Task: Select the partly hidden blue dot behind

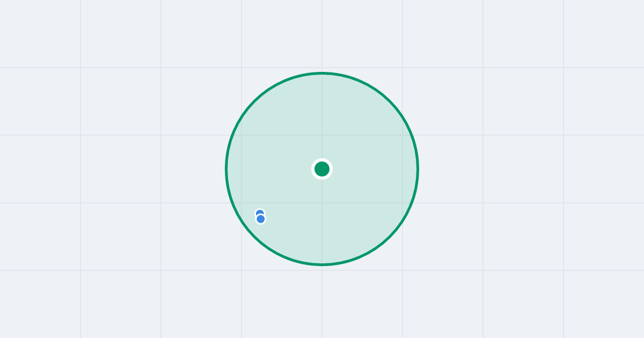Action: tap(260, 212)
